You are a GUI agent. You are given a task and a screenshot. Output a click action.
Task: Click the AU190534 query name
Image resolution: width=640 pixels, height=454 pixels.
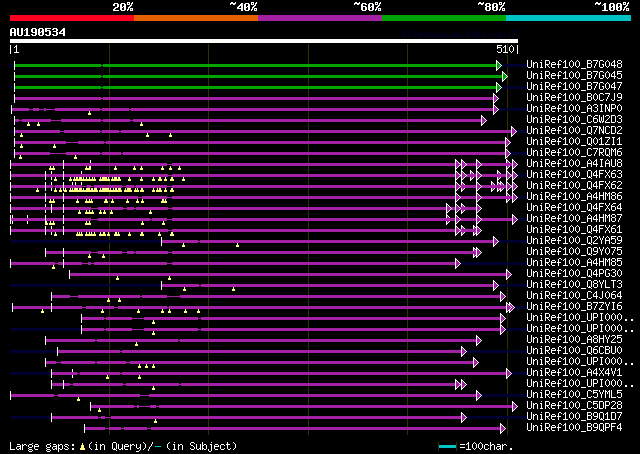click(x=38, y=32)
